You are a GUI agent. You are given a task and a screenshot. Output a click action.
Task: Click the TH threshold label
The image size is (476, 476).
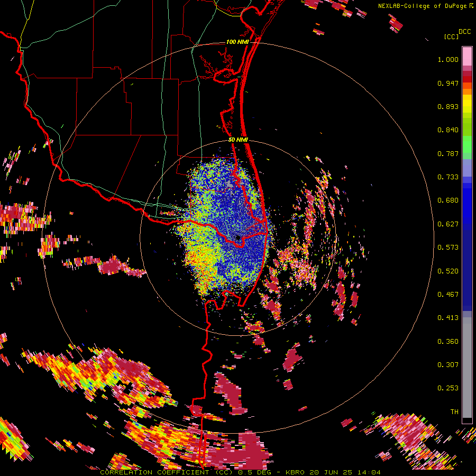tap(454, 412)
